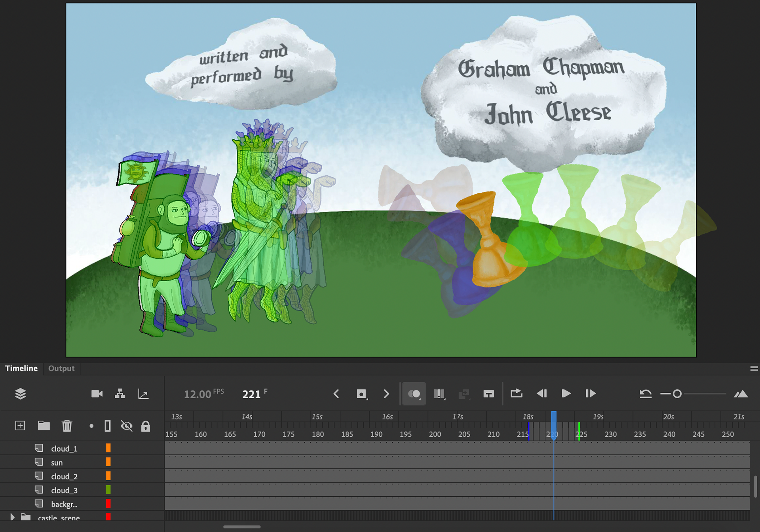Toggle the layer parenting view icon

[x=120, y=394]
